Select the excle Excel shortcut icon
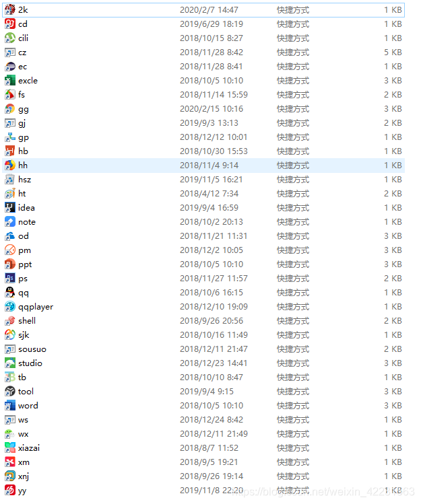 click(10, 80)
